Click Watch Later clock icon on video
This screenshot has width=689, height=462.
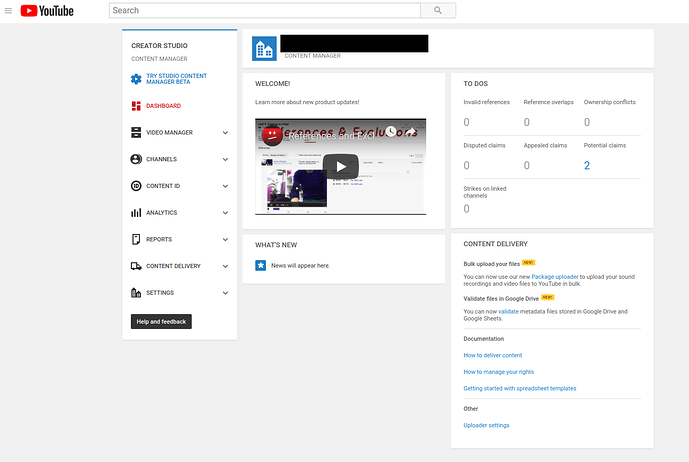coord(390,131)
